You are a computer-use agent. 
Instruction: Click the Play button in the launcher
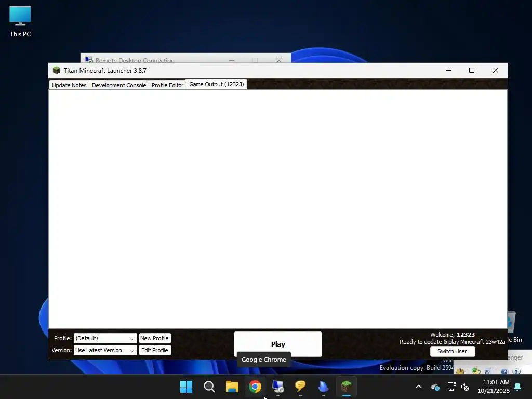click(278, 344)
